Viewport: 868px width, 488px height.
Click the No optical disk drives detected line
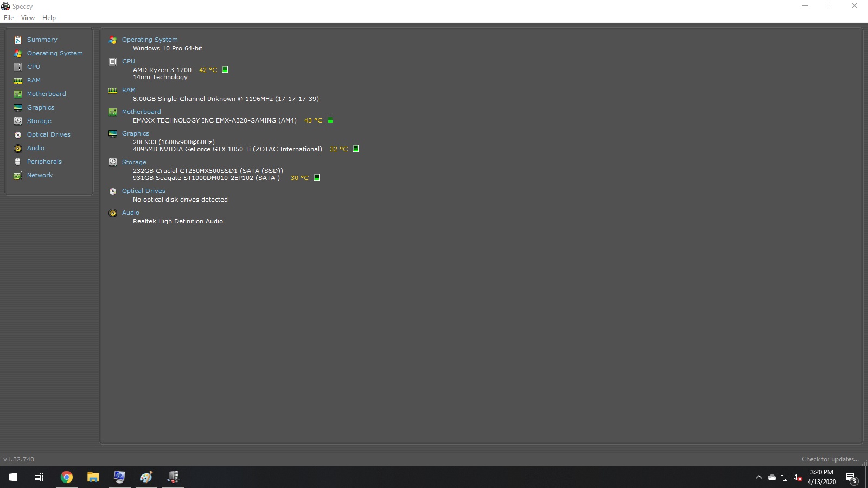(180, 200)
